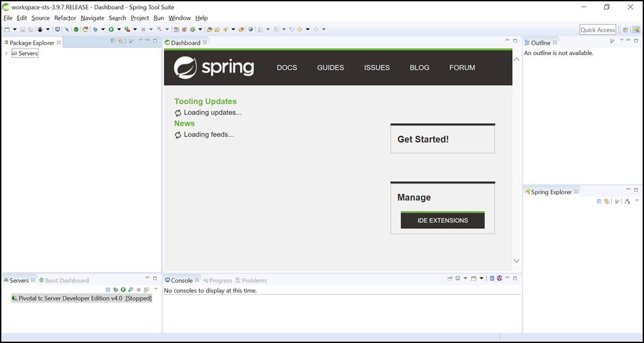Image resolution: width=644 pixels, height=343 pixels.
Task: Switch to the Problems tab
Action: (x=251, y=281)
